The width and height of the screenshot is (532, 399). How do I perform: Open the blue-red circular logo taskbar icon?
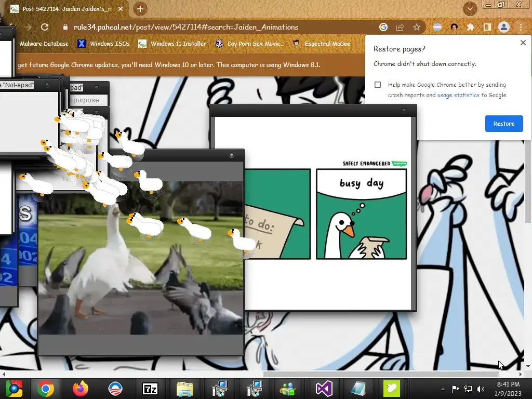pyautogui.click(x=115, y=389)
